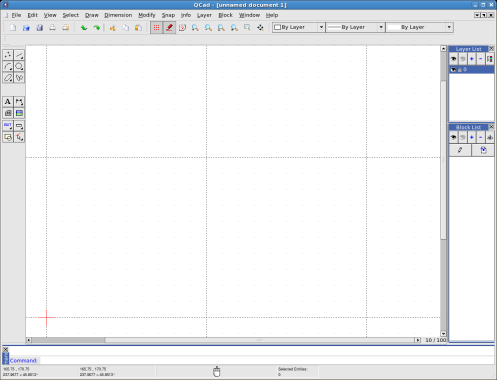Select the Splines drawing tool

click(x=19, y=78)
